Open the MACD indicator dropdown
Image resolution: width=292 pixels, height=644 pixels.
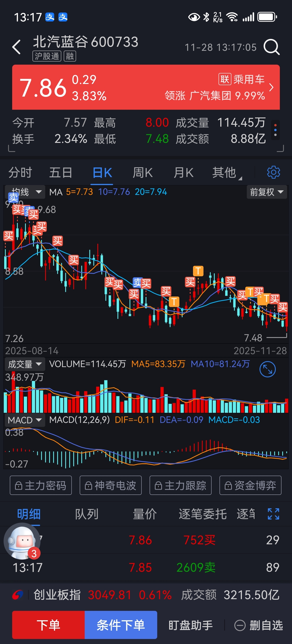tap(25, 420)
